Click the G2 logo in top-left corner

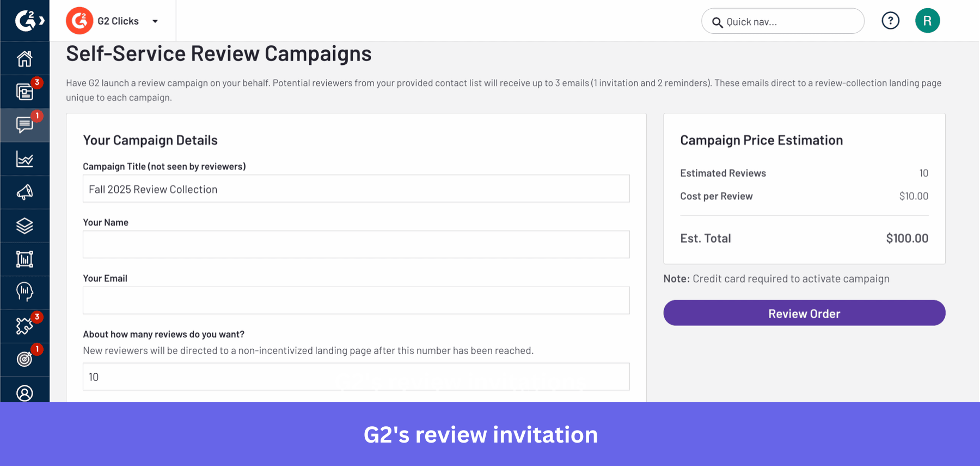(24, 20)
